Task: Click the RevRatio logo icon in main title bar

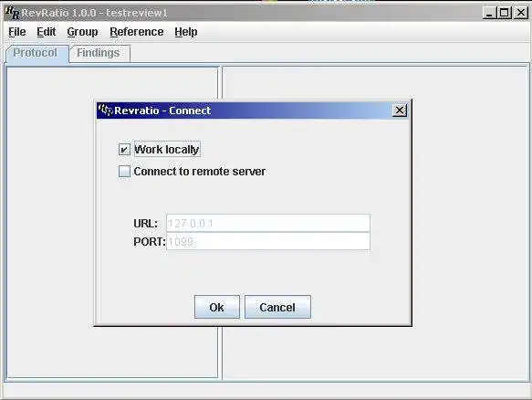Action: click(13, 13)
